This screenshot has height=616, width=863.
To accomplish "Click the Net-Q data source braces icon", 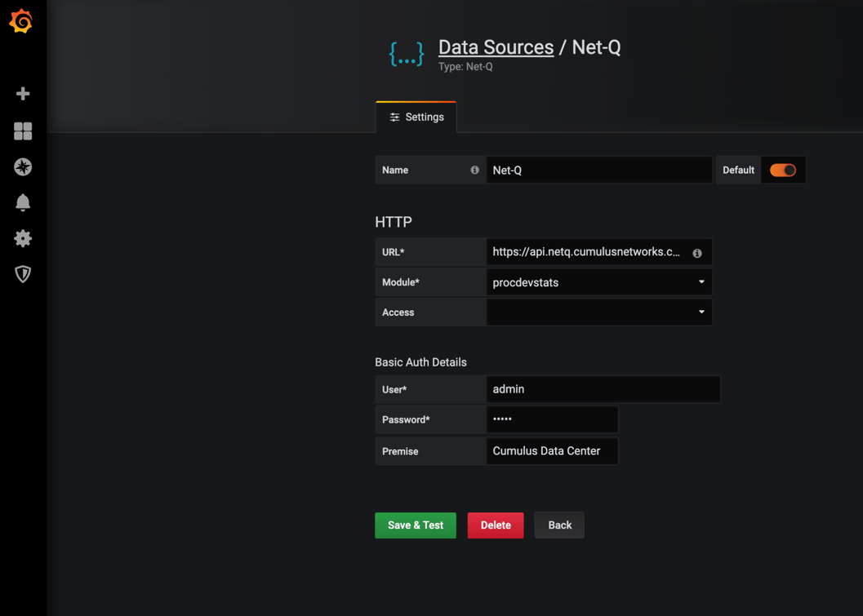I will [x=407, y=54].
